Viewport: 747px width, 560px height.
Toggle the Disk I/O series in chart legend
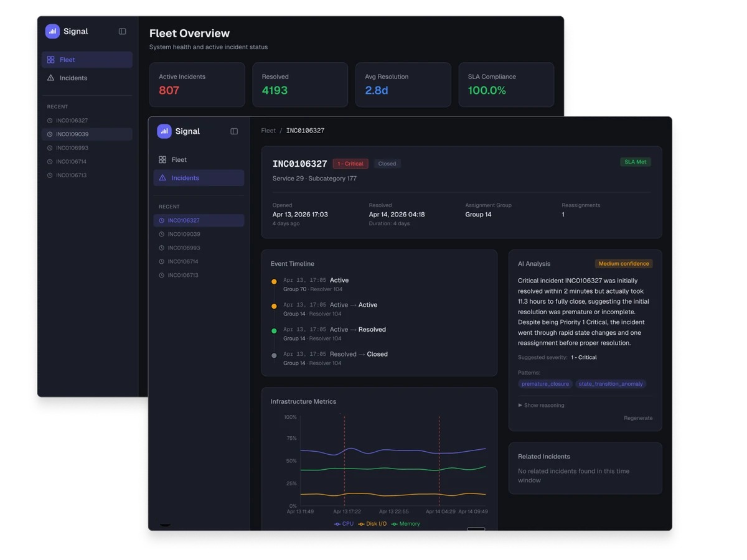[x=372, y=524]
